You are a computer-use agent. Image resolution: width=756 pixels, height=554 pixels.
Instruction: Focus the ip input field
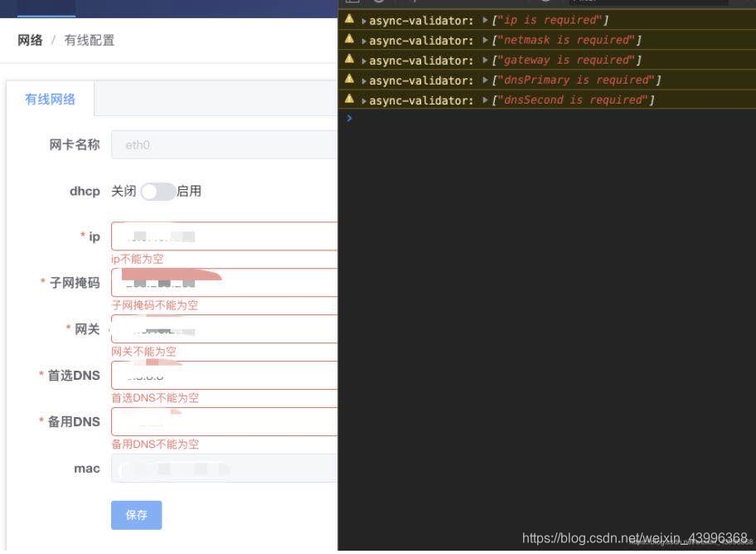tap(224, 236)
